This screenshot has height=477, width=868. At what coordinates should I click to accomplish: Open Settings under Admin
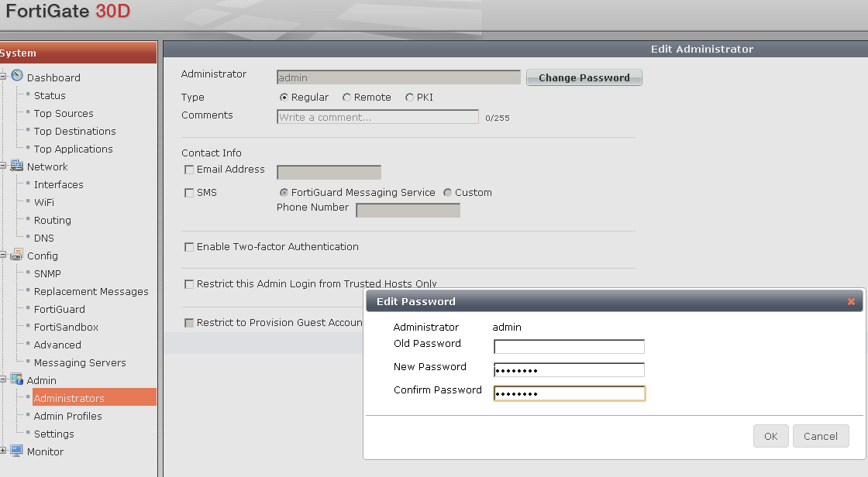pyautogui.click(x=54, y=434)
